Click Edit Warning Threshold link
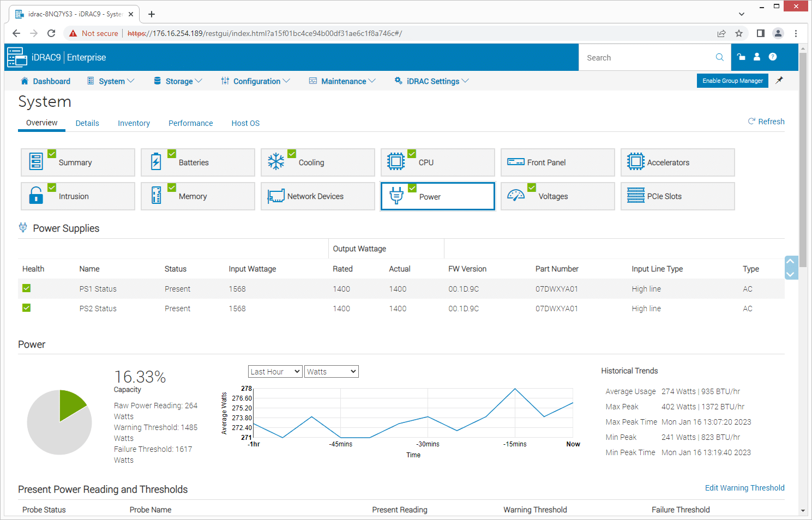 click(x=744, y=488)
